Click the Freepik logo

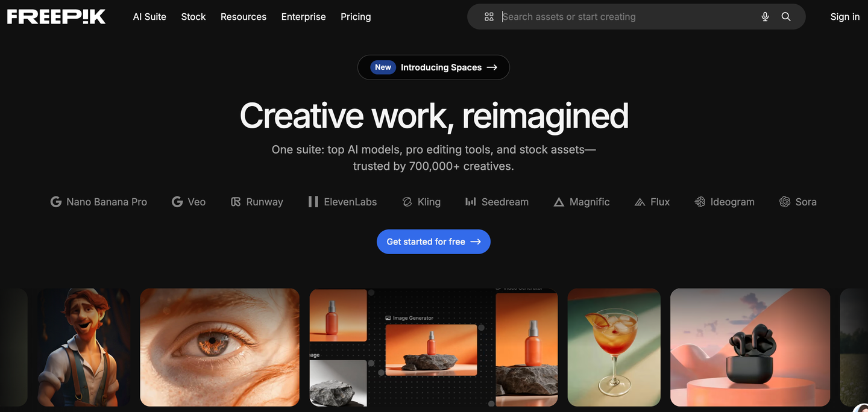[56, 17]
